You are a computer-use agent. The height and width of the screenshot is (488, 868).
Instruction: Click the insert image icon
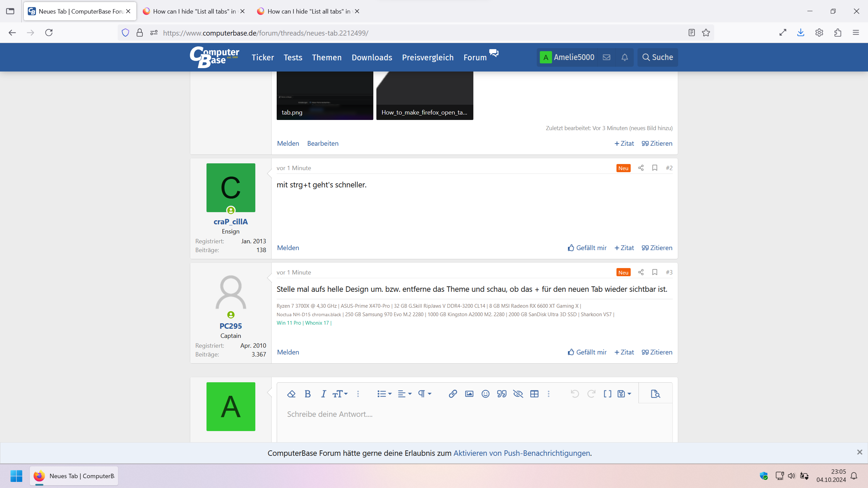click(469, 394)
